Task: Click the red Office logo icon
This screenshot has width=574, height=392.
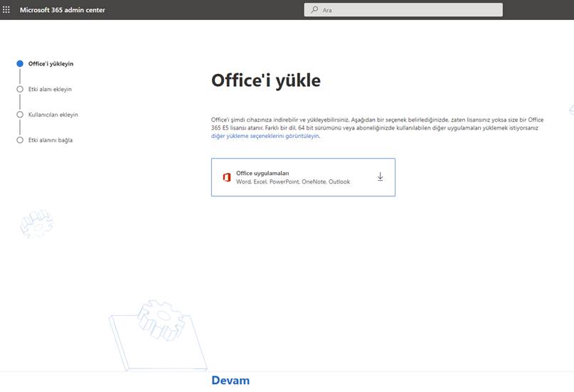Action: [x=227, y=177]
